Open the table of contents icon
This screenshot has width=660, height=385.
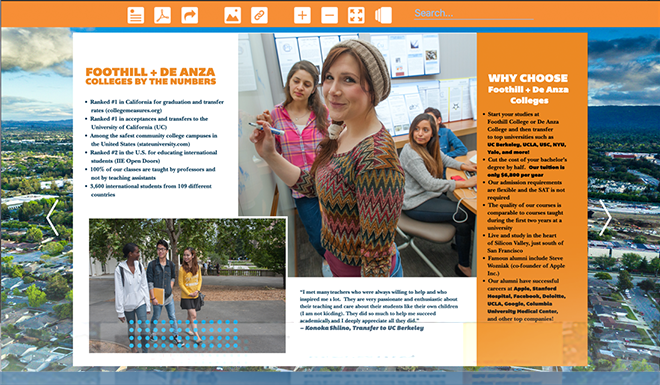coord(136,15)
